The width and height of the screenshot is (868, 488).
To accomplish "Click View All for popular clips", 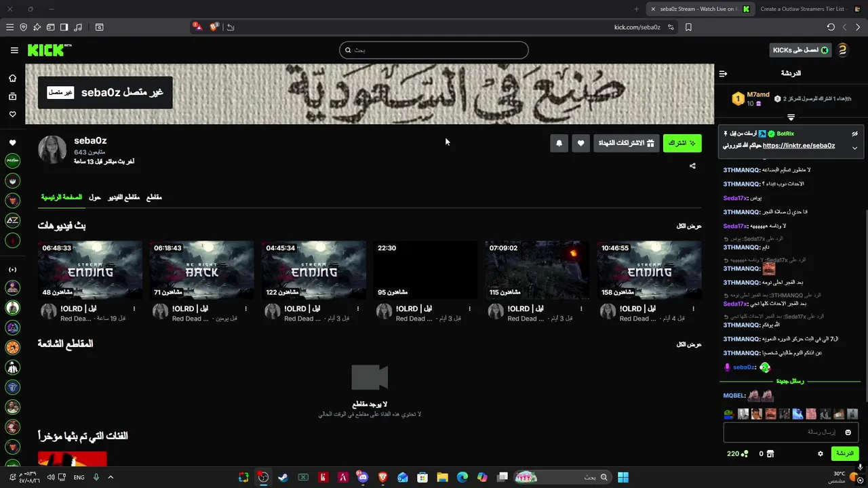I will [689, 344].
